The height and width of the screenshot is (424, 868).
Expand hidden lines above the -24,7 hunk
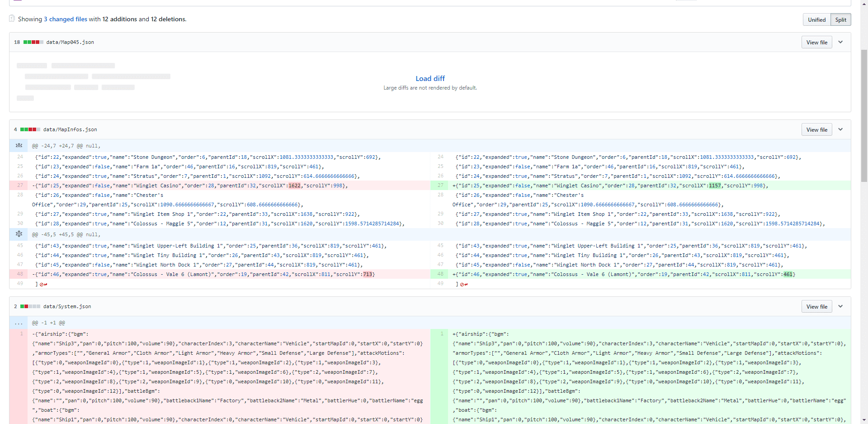click(x=19, y=146)
